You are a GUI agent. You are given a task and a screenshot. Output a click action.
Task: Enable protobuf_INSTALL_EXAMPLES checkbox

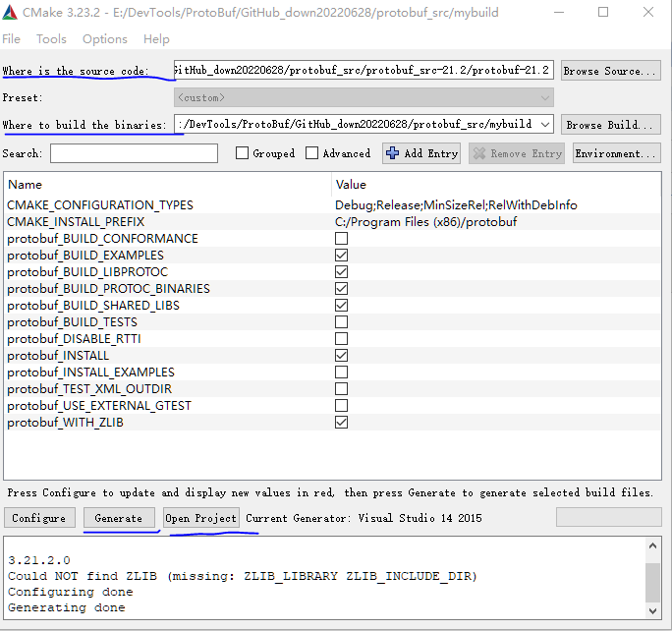coord(341,373)
